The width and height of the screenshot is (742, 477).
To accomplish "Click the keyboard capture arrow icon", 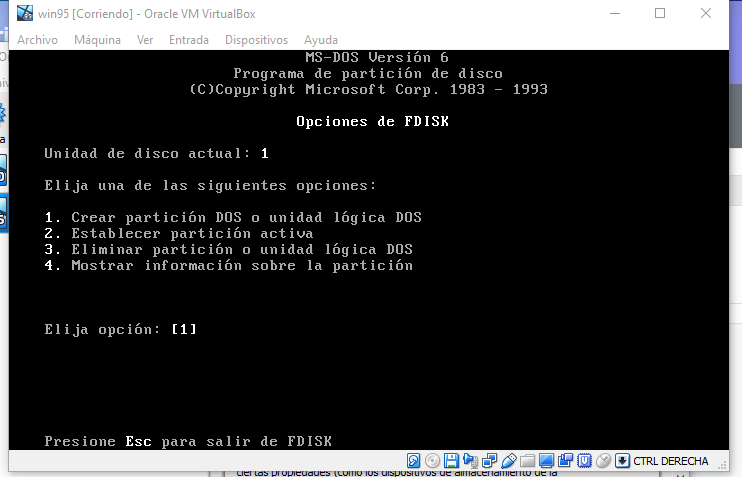I will coord(622,460).
